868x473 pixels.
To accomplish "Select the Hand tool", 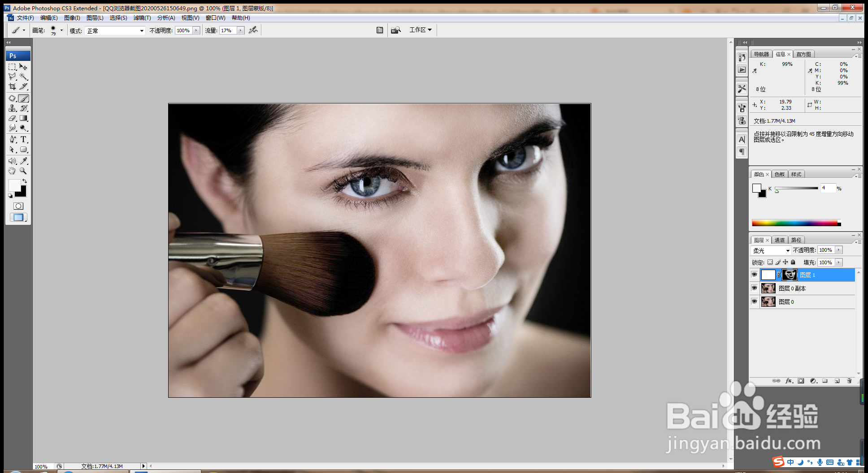I will (x=13, y=171).
